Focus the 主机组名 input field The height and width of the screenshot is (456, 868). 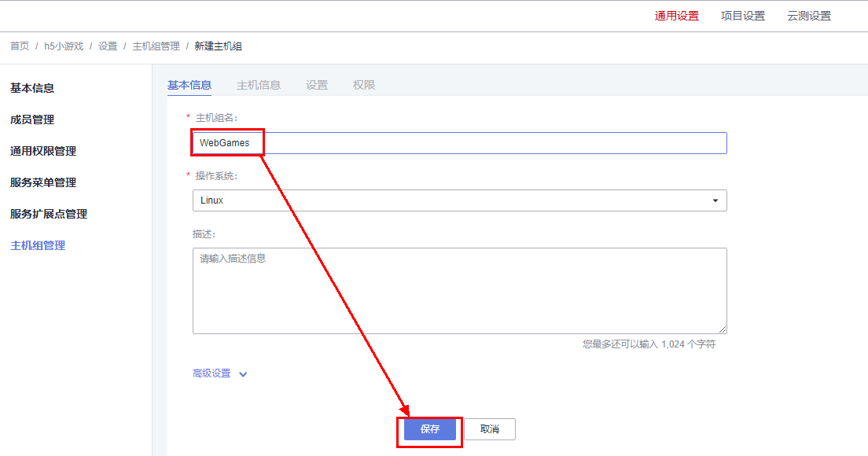click(x=459, y=143)
